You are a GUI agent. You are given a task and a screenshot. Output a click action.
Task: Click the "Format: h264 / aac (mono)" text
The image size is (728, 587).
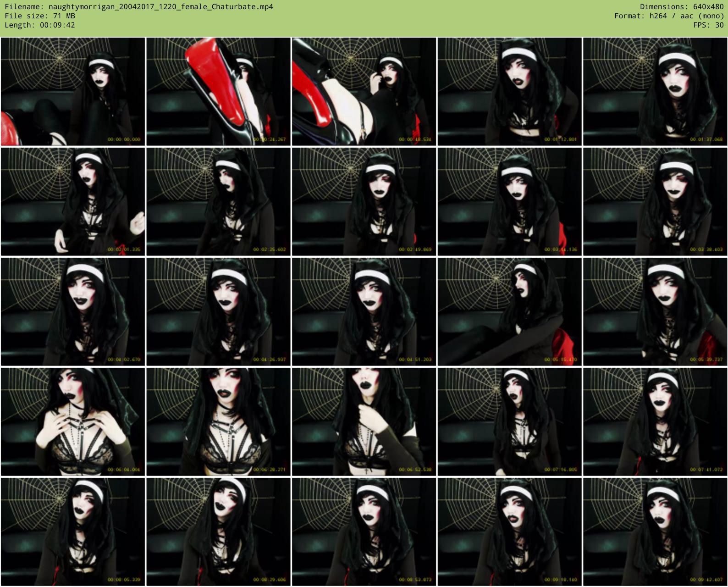click(669, 16)
